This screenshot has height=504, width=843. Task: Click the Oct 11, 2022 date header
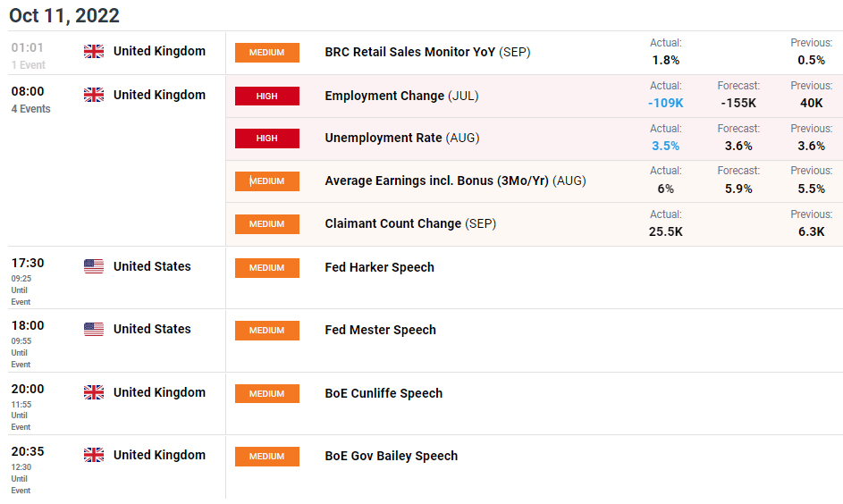pyautogui.click(x=64, y=15)
